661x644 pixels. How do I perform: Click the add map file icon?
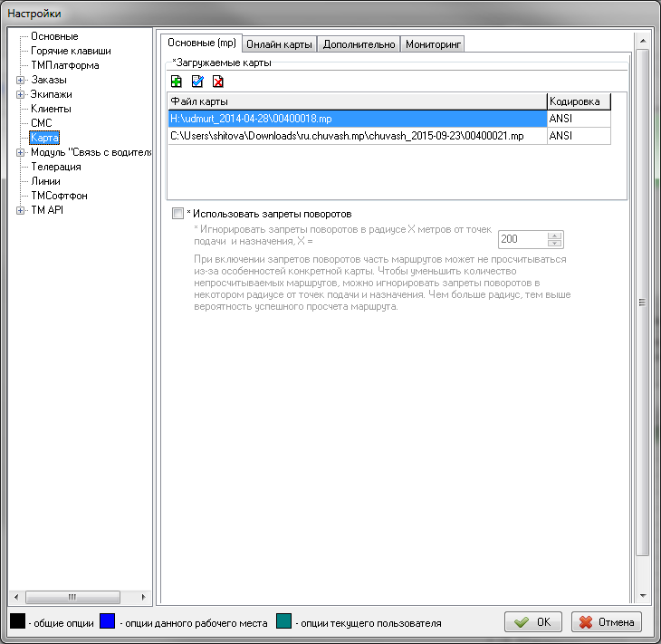pos(177,82)
